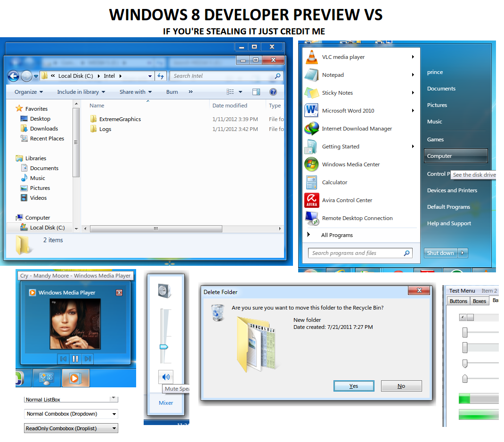Click Yes to confirm moving folder to Recycle Bin

[354, 385]
